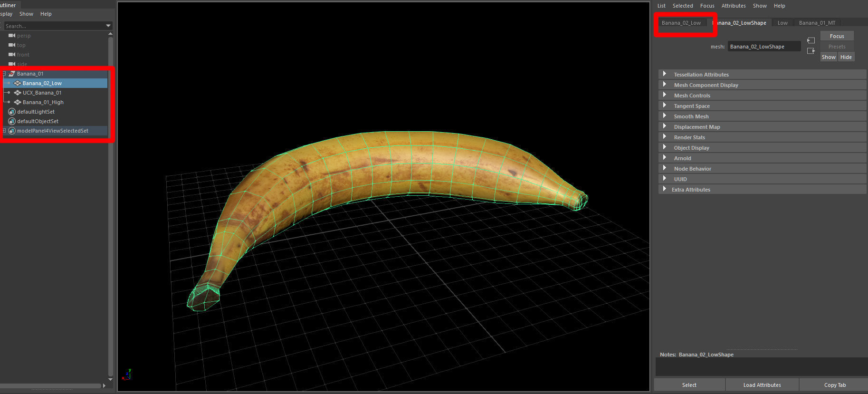Select defaultLightSet in the Outliner
The image size is (868, 394).
click(x=36, y=112)
